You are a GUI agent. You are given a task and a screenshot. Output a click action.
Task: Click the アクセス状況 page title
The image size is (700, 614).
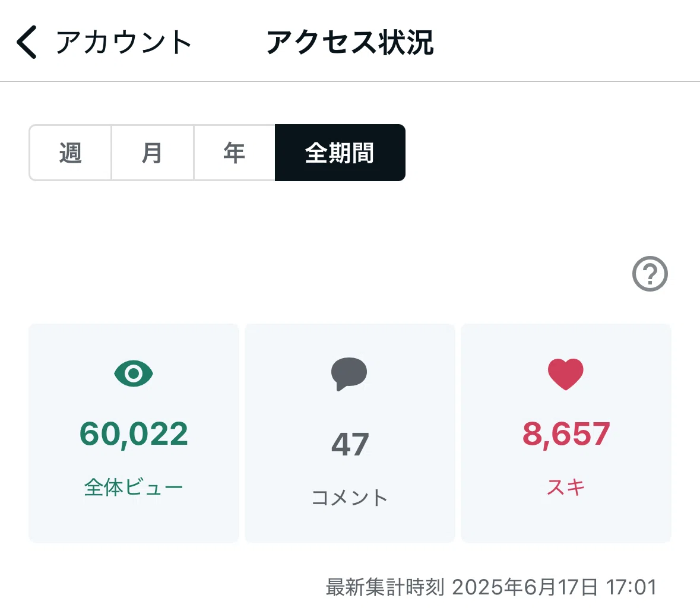(350, 42)
